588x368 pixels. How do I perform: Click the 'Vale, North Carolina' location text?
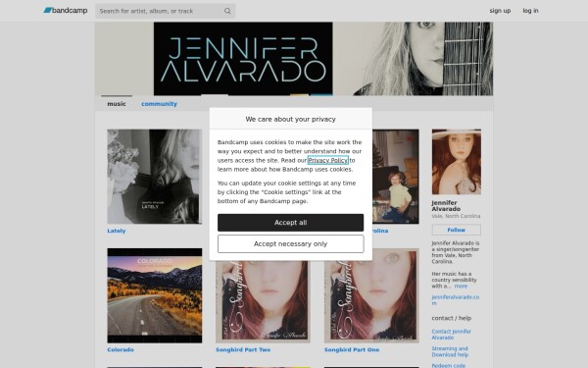[456, 216]
